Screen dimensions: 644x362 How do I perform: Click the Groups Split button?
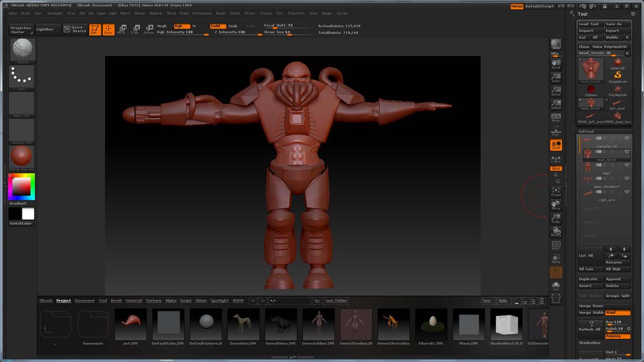(x=618, y=296)
